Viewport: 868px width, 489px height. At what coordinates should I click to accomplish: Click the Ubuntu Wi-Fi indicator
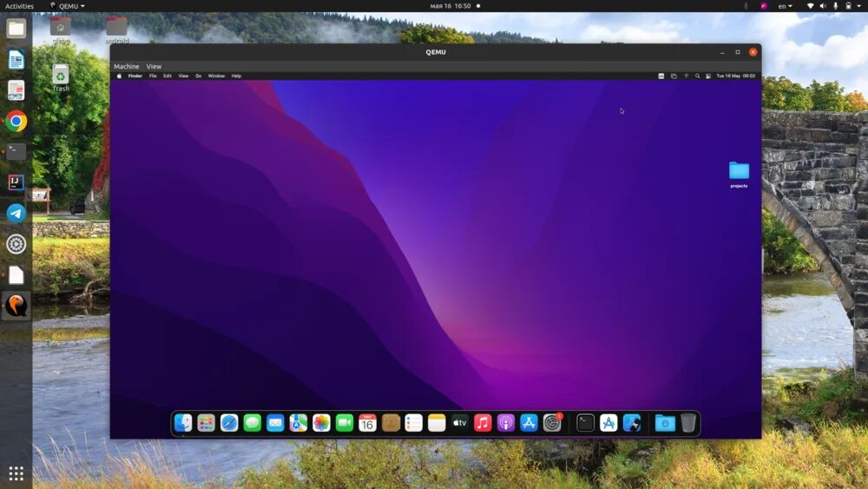[x=811, y=6]
